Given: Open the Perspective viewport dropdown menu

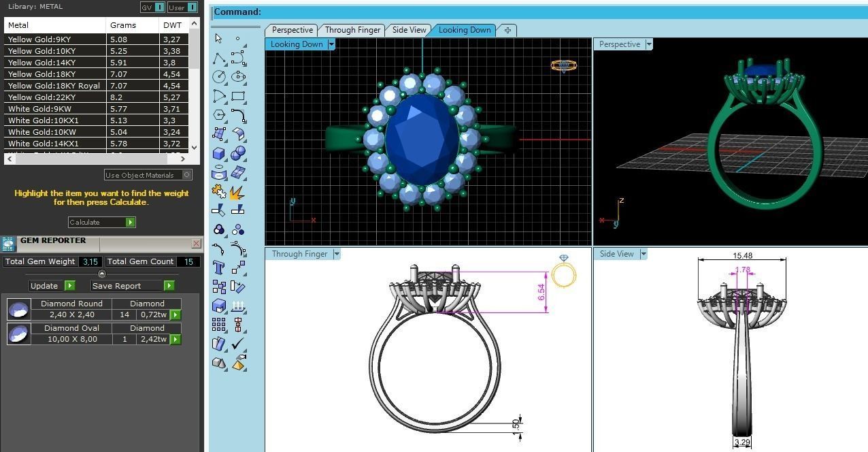Looking at the screenshot, I should coord(649,44).
